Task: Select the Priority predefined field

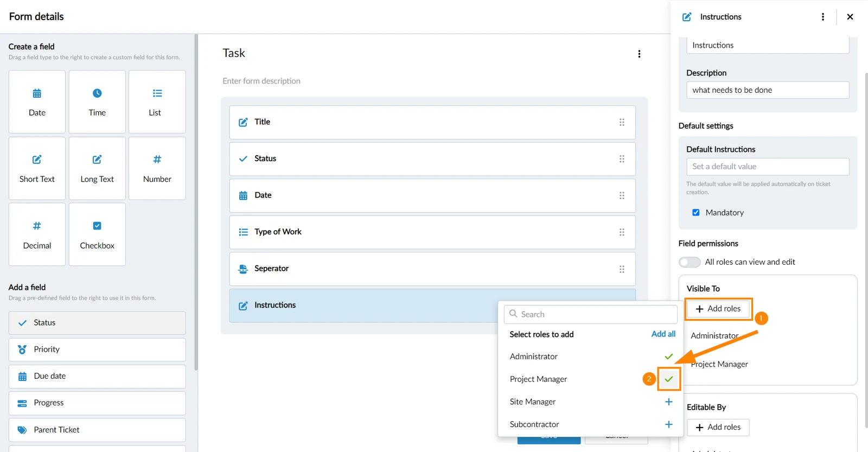Action: click(97, 350)
